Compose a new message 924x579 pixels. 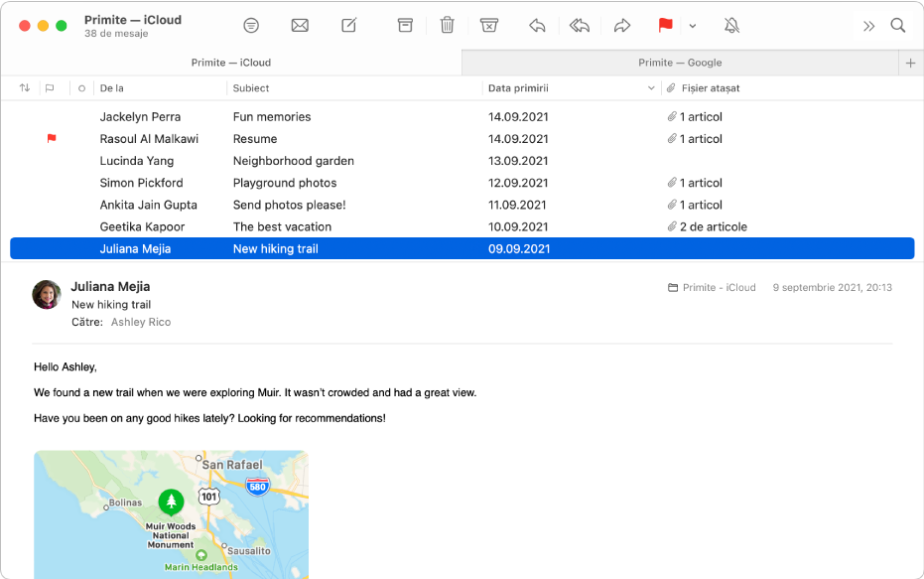[348, 25]
